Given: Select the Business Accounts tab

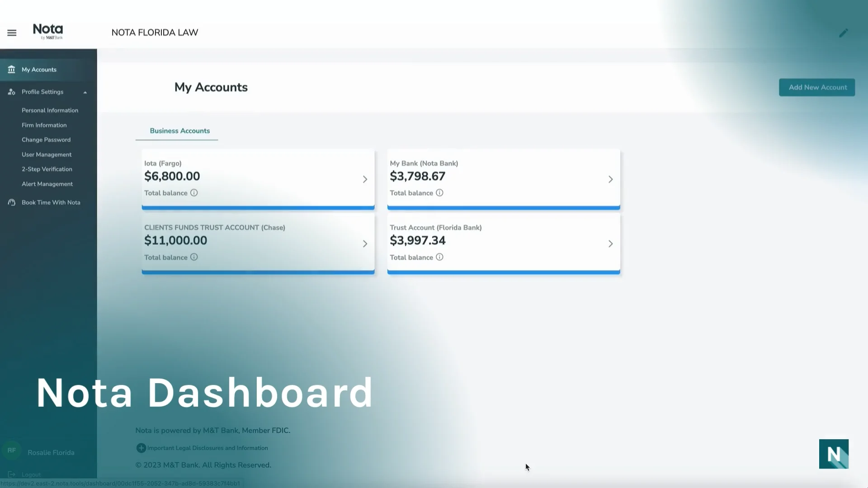Looking at the screenshot, I should [x=179, y=131].
